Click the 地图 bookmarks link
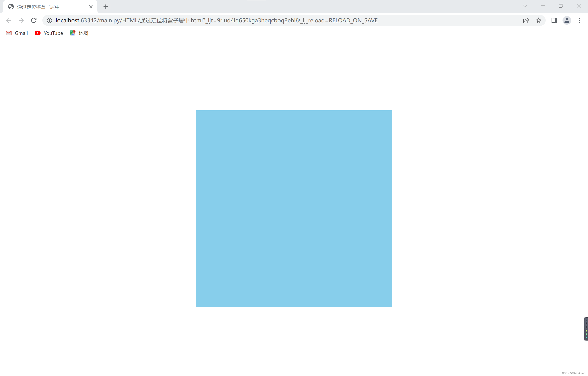 click(80, 33)
